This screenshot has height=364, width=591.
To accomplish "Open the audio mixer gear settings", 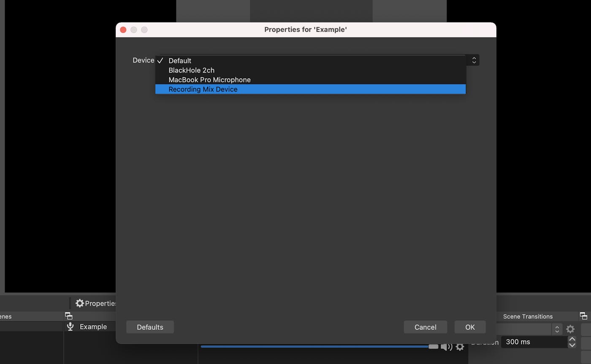I will tap(460, 347).
